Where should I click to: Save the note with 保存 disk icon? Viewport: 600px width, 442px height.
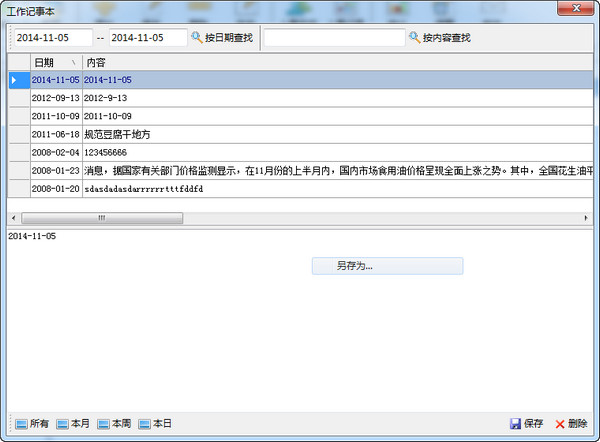(x=527, y=424)
